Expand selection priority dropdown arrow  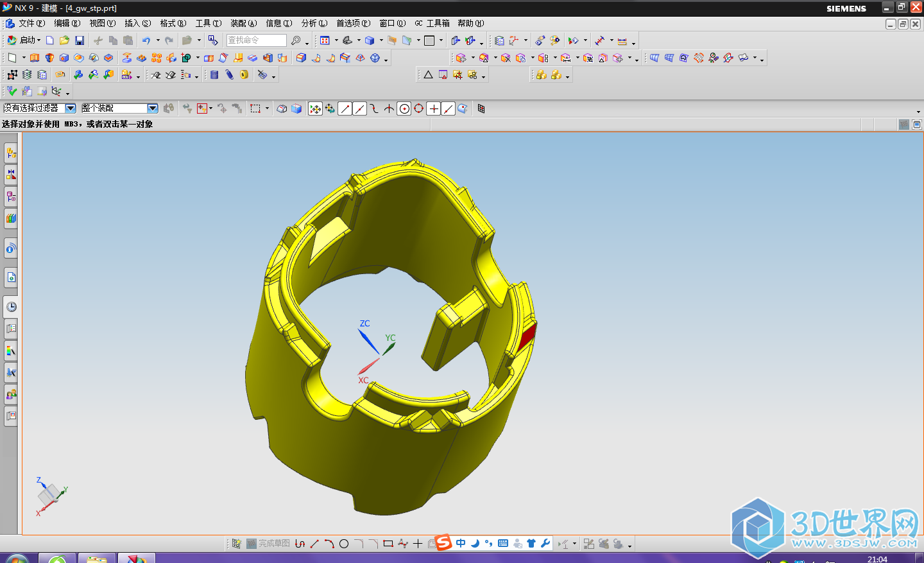(210, 108)
